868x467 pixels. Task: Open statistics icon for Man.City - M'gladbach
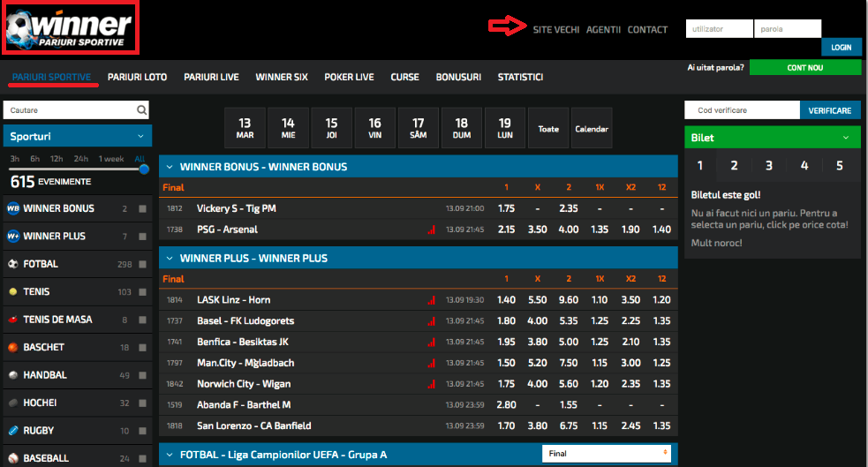[x=431, y=363]
